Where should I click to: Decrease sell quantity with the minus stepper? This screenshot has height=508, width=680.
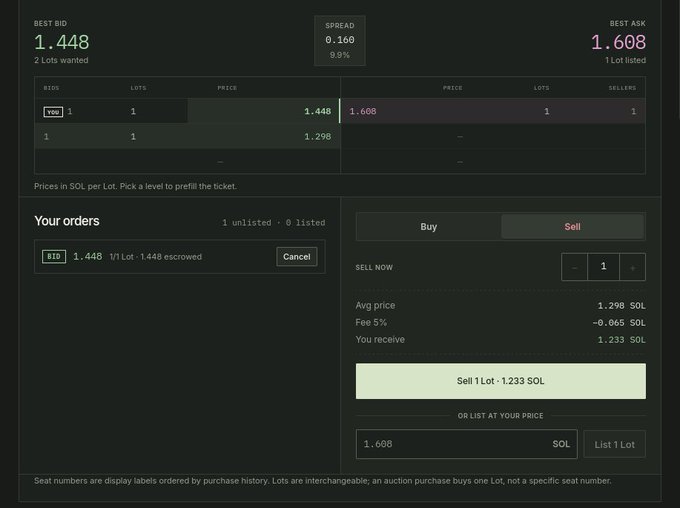pos(574,267)
